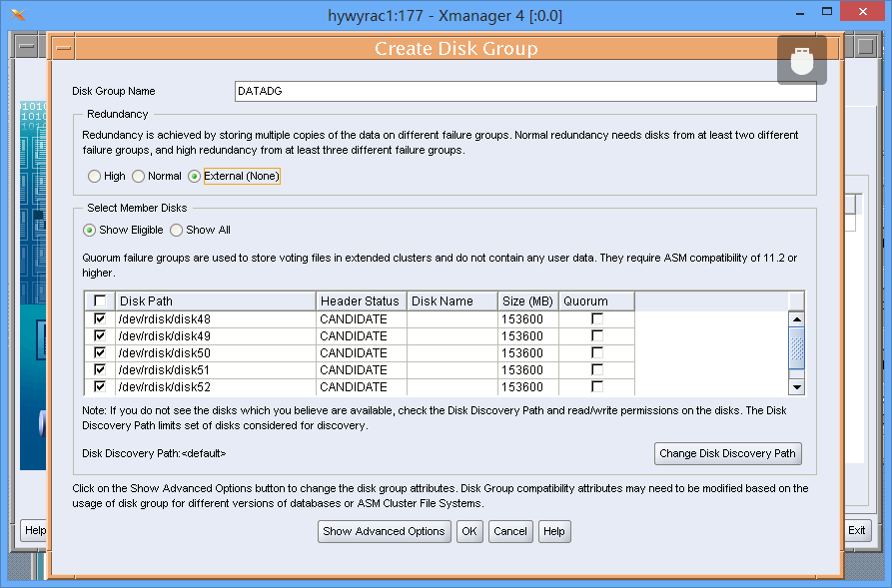Choose Show All disks option
The height and width of the screenshot is (588, 892).
177,231
